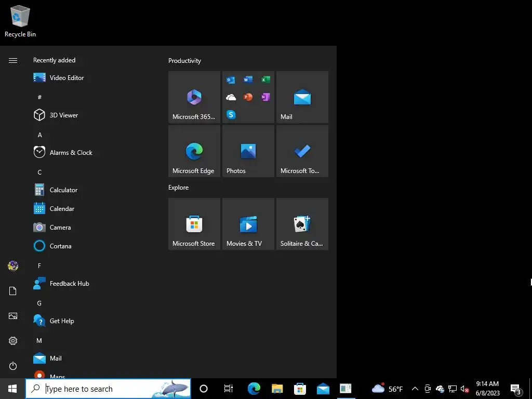532x399 pixels.
Task: Click the letter M section header
Action: (39, 340)
